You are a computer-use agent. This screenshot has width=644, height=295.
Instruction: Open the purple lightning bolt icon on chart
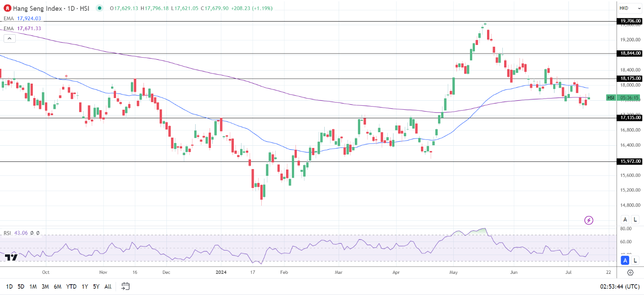point(589,220)
